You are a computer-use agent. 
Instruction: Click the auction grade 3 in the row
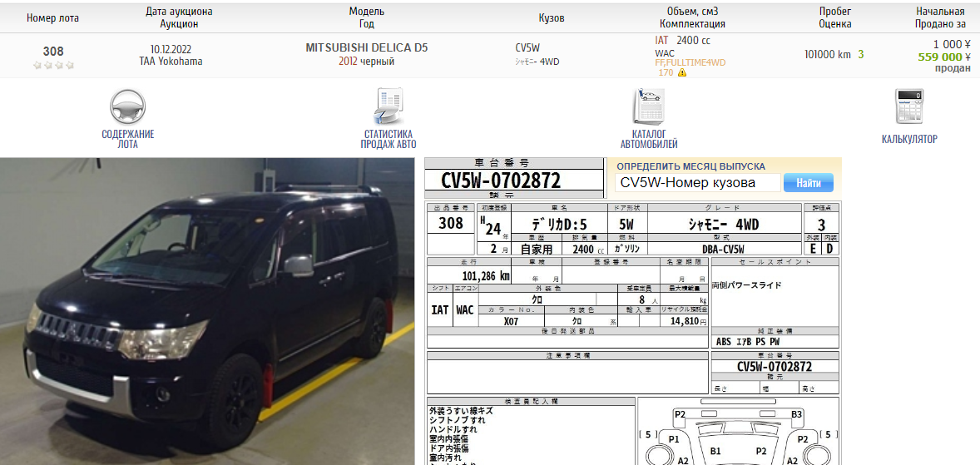(x=861, y=54)
